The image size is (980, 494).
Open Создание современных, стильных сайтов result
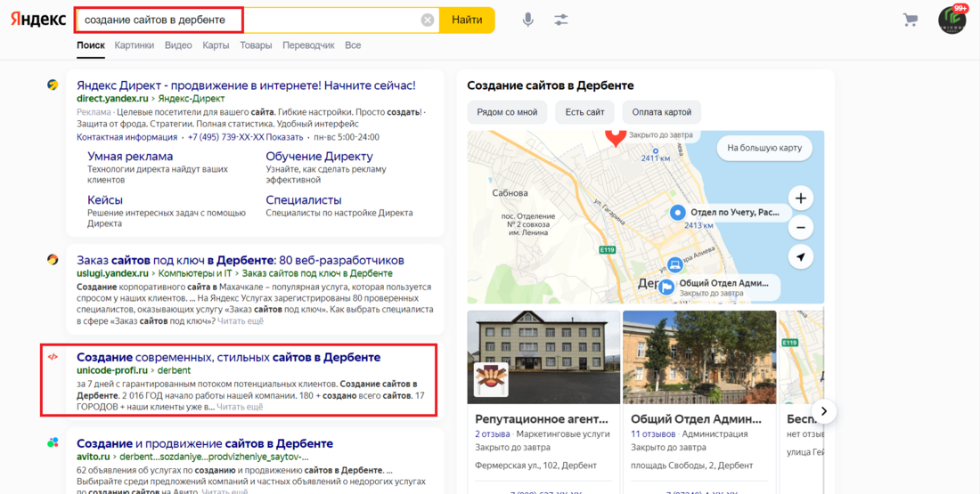pos(229,357)
